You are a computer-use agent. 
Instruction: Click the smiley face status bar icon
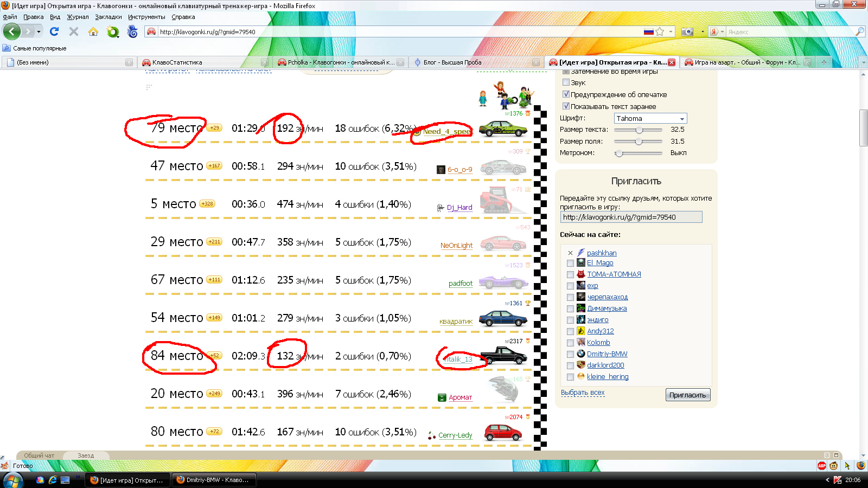[834, 466]
